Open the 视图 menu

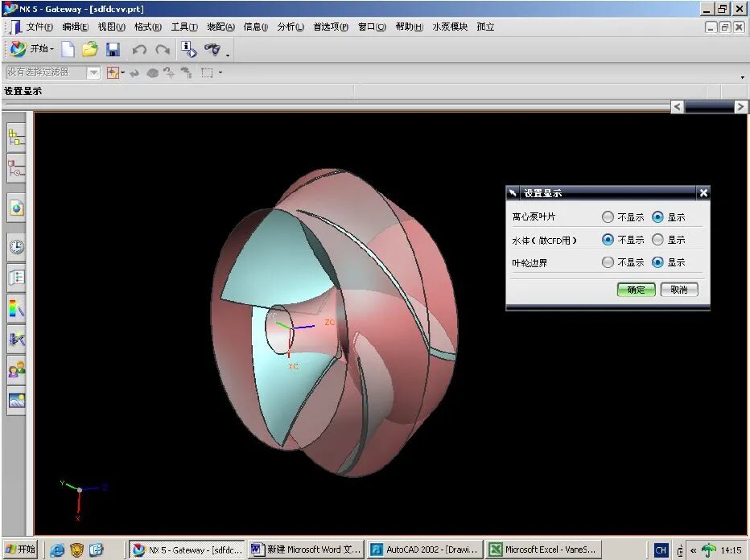point(111,27)
